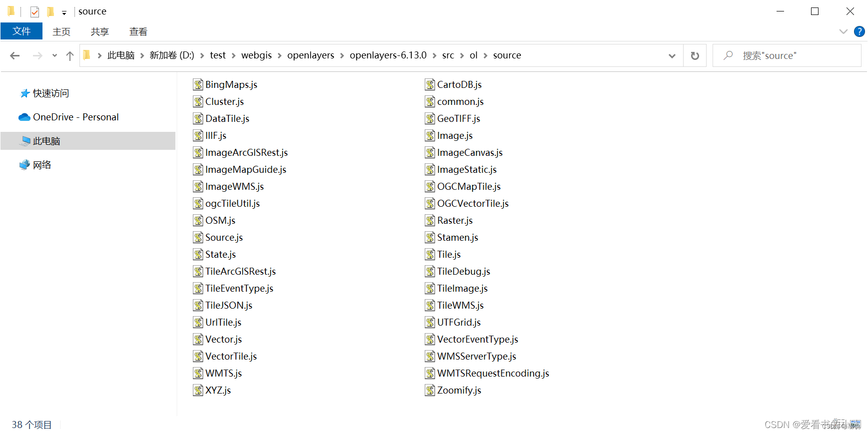The image size is (868, 434).
Task: Select 此电脑 in the navigation pane
Action: (46, 141)
